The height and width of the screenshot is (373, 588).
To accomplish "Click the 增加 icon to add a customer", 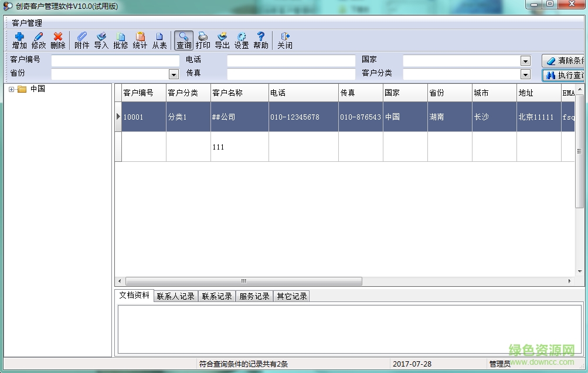I will (x=19, y=40).
